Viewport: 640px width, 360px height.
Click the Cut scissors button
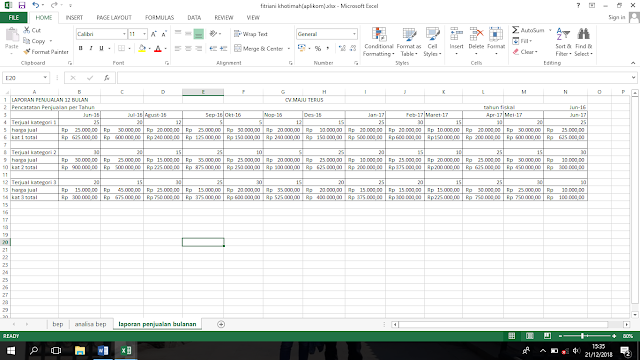tap(32, 30)
